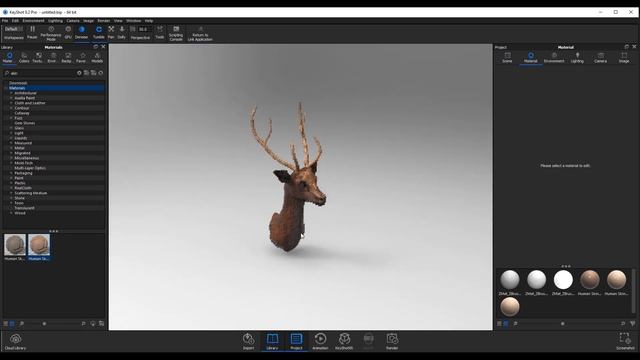The height and width of the screenshot is (360, 640).
Task: Switch to Library Colors tab
Action: [24, 58]
